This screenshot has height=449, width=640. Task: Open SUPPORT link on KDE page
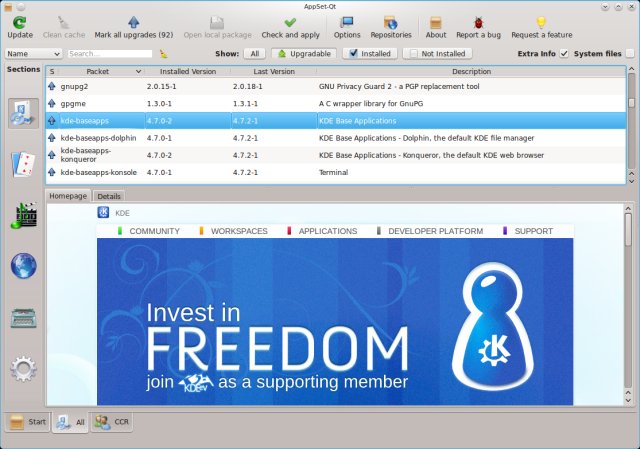(x=533, y=231)
